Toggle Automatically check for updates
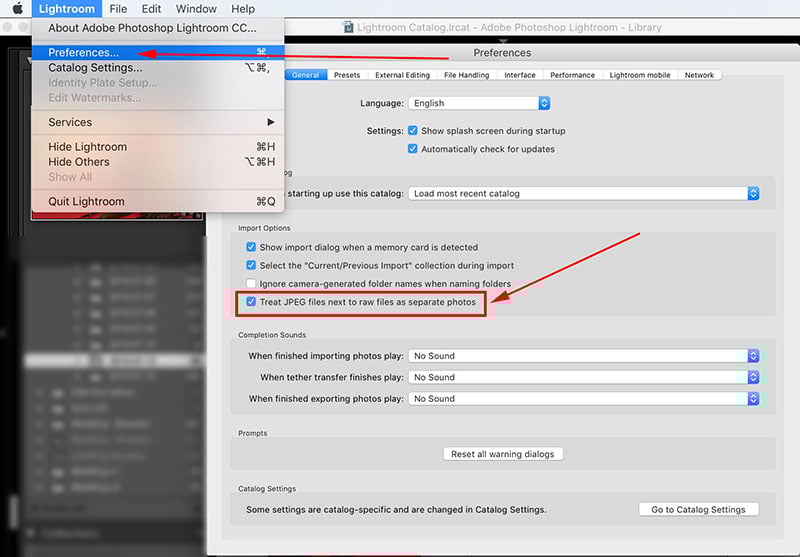 click(x=413, y=149)
